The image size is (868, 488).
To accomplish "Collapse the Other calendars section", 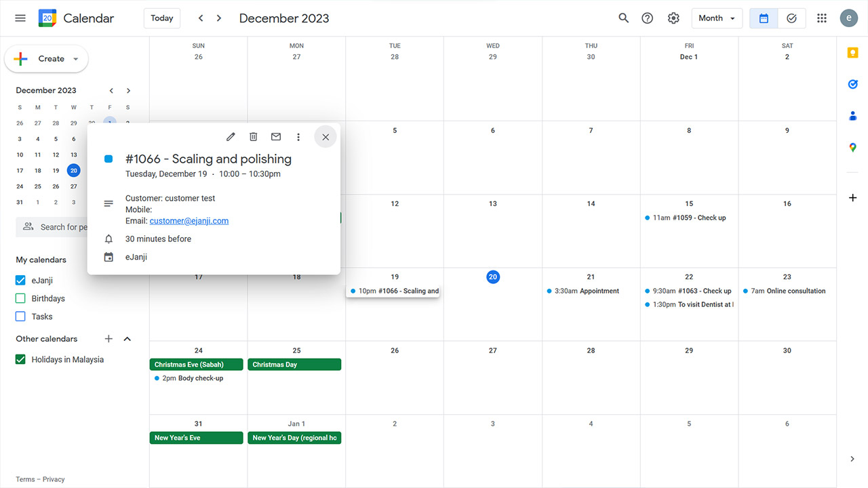I will coord(127,339).
